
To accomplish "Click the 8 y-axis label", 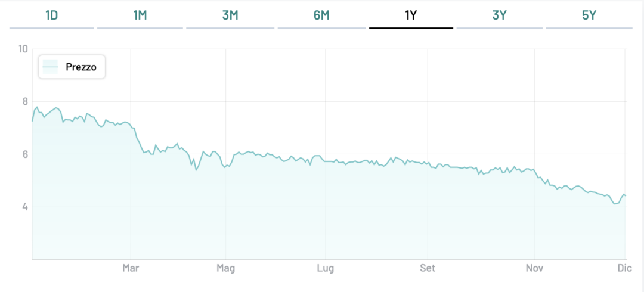I will [25, 101].
